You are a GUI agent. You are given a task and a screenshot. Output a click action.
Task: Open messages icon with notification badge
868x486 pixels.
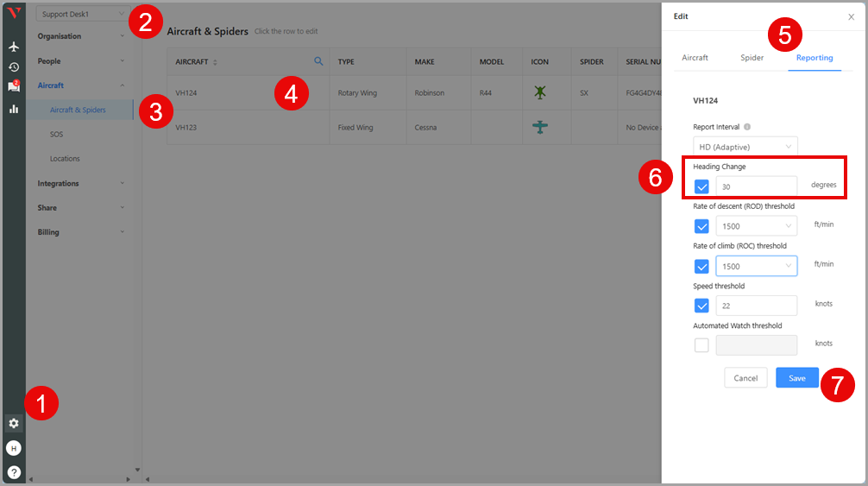[13, 86]
